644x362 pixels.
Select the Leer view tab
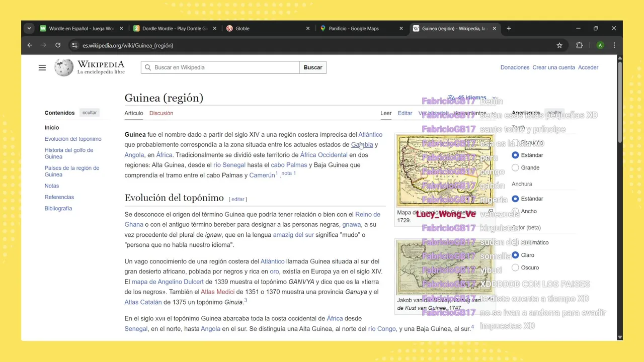tap(386, 113)
